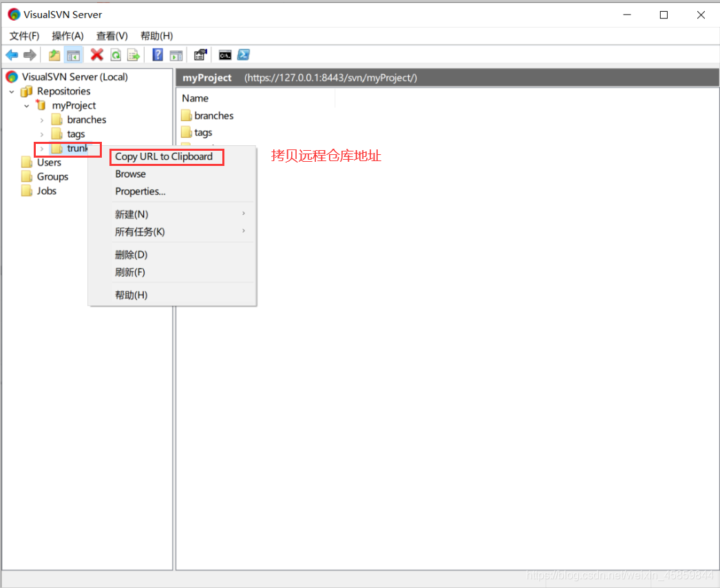Select the Users node in tree
This screenshot has height=588, width=720.
coord(49,162)
